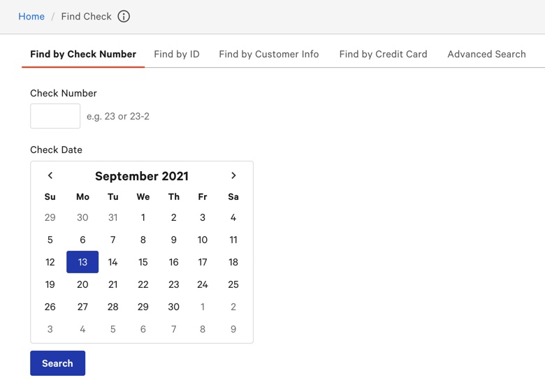The height and width of the screenshot is (392, 545).
Task: Choose September 7 as check date
Action: pyautogui.click(x=113, y=240)
